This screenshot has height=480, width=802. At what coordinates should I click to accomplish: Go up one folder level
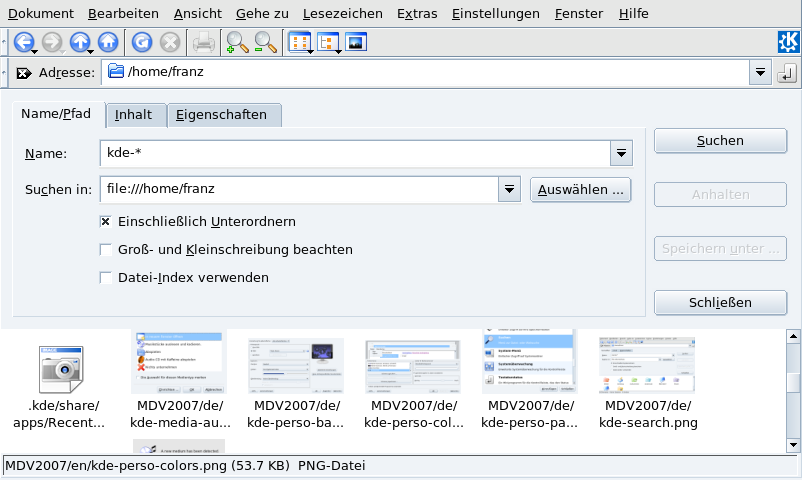click(80, 42)
